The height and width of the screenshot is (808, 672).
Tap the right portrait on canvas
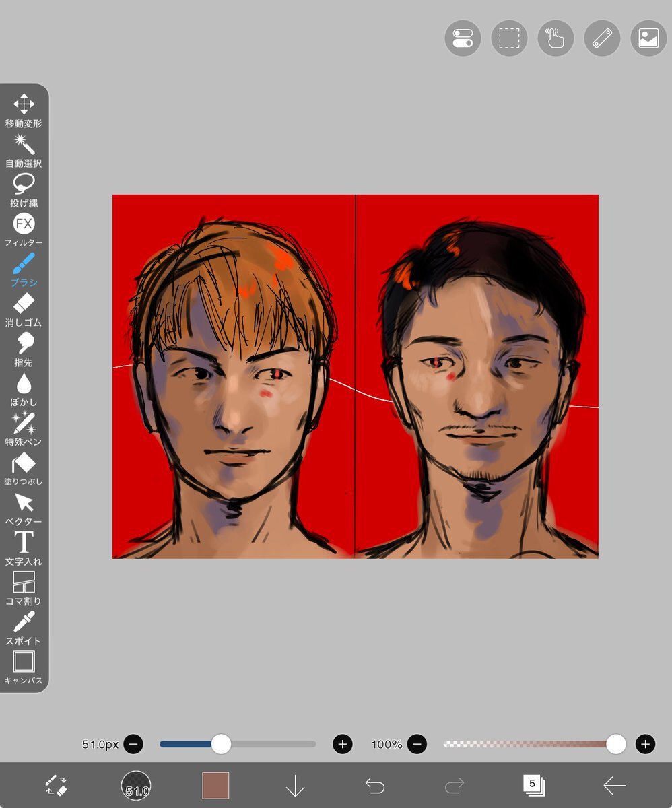coord(477,377)
